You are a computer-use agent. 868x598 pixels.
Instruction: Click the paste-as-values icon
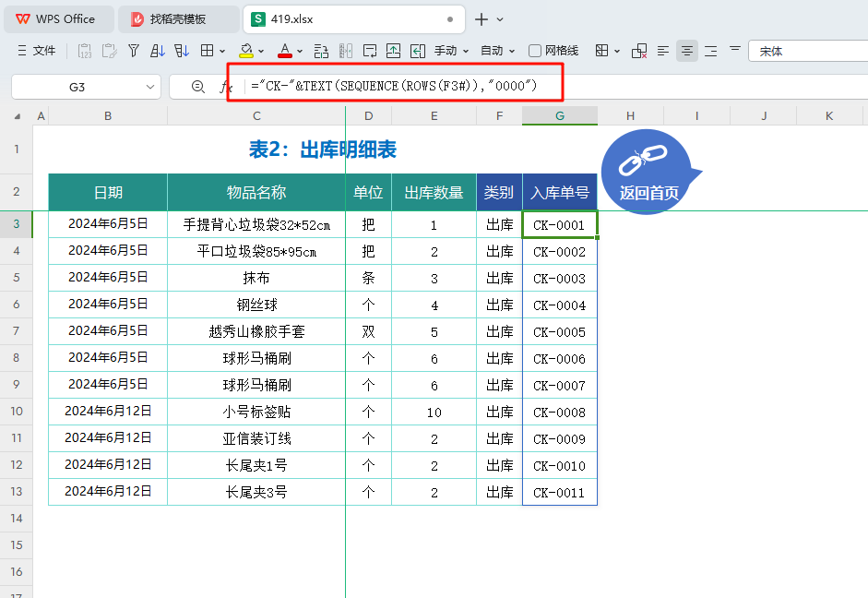(x=85, y=51)
